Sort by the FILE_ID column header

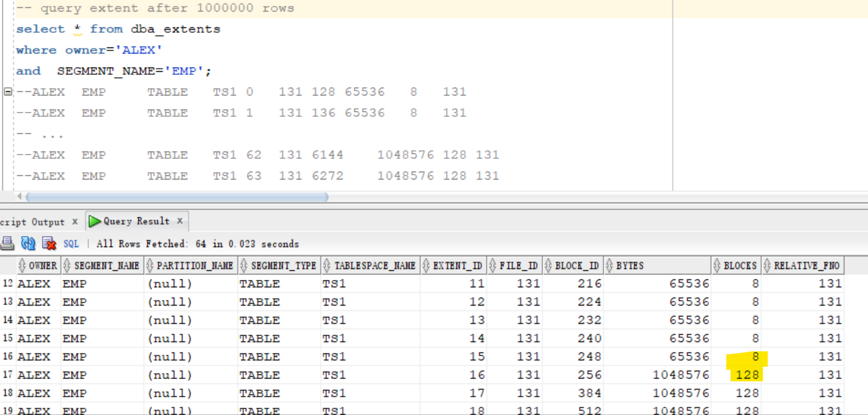point(514,266)
